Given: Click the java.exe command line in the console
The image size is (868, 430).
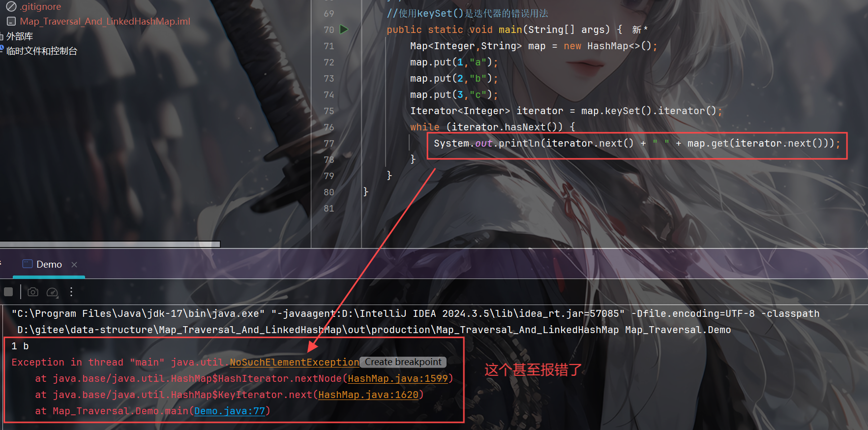Looking at the screenshot, I should (416, 313).
